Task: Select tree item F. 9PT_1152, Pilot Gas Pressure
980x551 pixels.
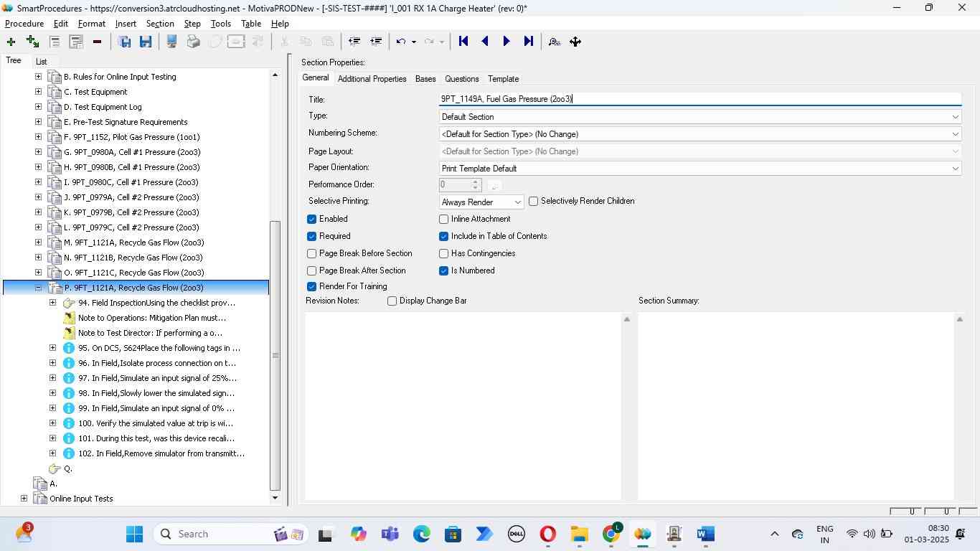Action: (x=132, y=137)
